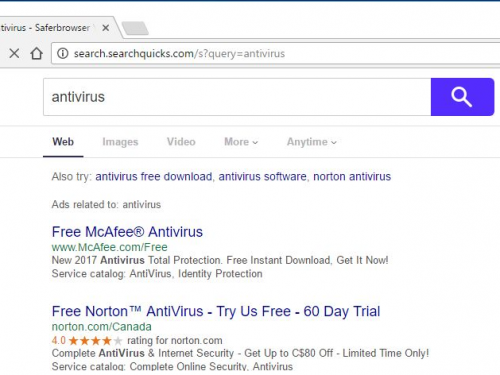
Task: Focus the search.searchquicks.com address bar
Action: pyautogui.click(x=275, y=53)
